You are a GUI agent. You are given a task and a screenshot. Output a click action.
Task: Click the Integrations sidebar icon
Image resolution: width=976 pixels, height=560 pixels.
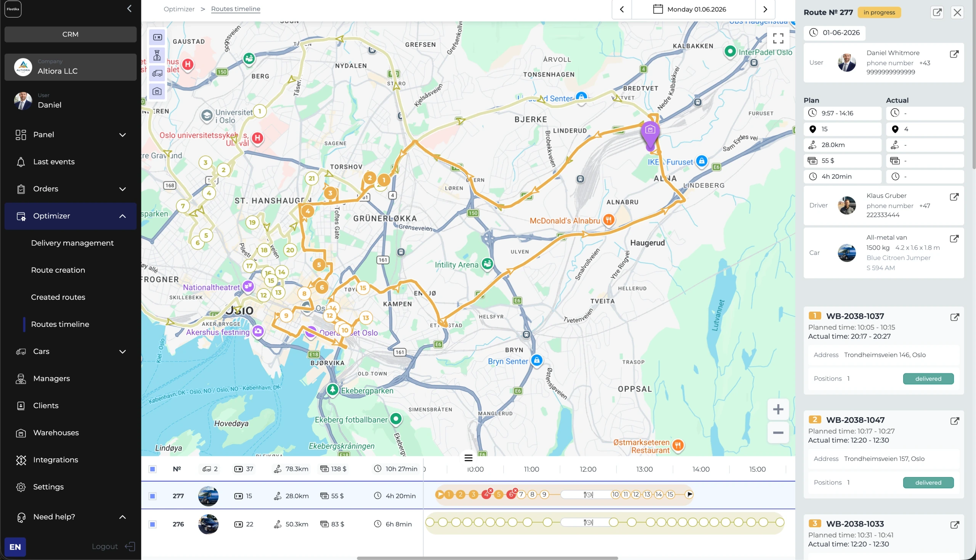21,460
